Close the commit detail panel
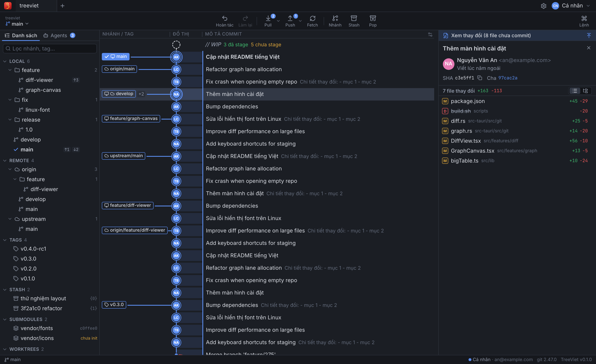Image resolution: width=596 pixels, height=364 pixels. point(589,48)
